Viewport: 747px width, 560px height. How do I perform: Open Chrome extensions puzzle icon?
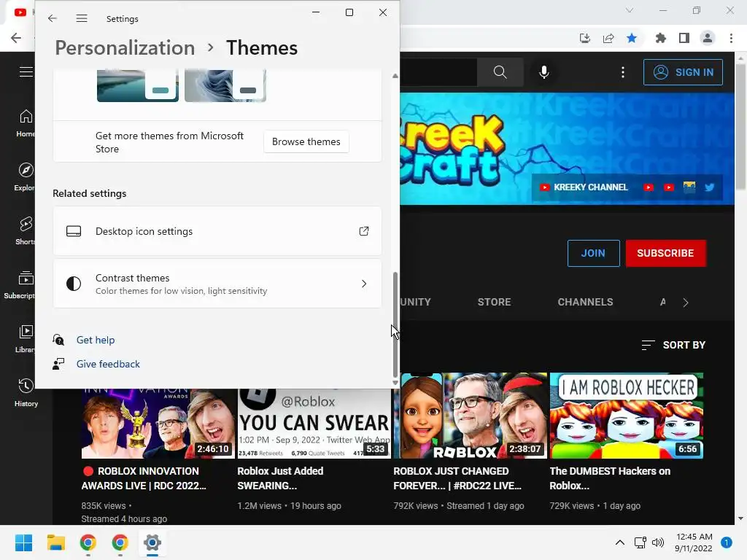pyautogui.click(x=660, y=38)
